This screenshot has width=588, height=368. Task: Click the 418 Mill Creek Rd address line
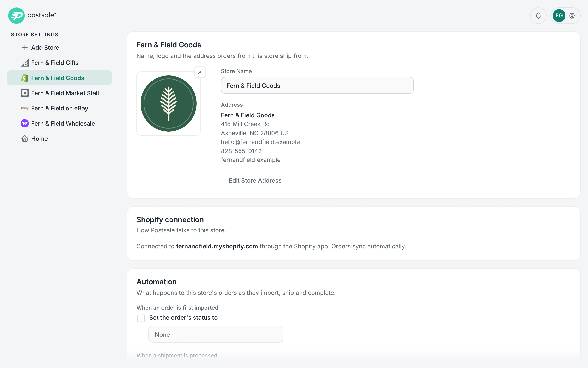tap(245, 124)
